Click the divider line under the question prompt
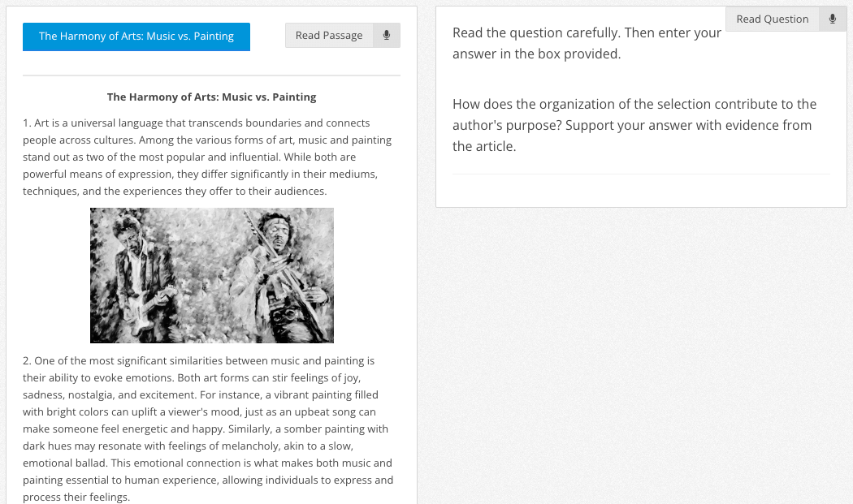The image size is (853, 504). 642,174
